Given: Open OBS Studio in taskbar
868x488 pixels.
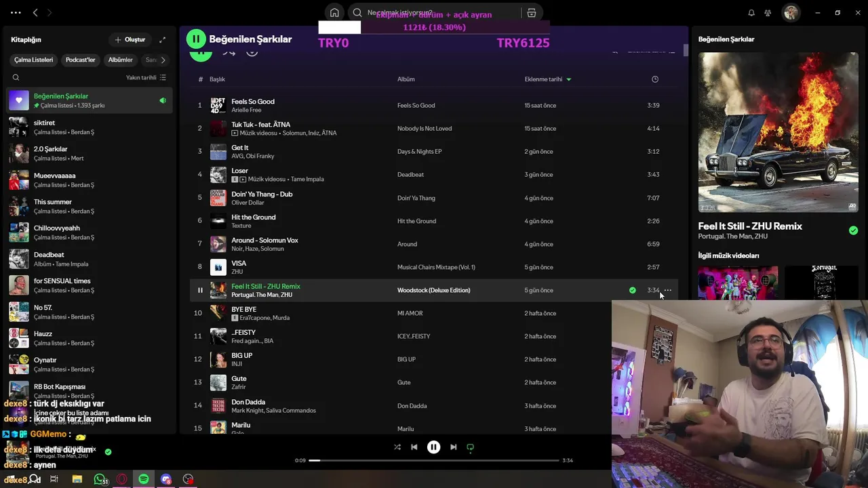Looking at the screenshot, I should tap(188, 479).
